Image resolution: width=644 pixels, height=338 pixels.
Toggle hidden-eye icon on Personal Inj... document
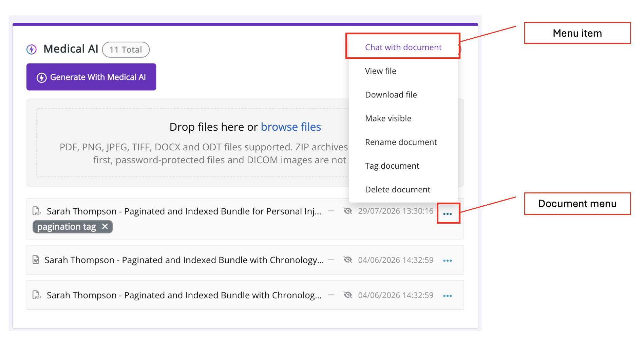click(x=348, y=211)
